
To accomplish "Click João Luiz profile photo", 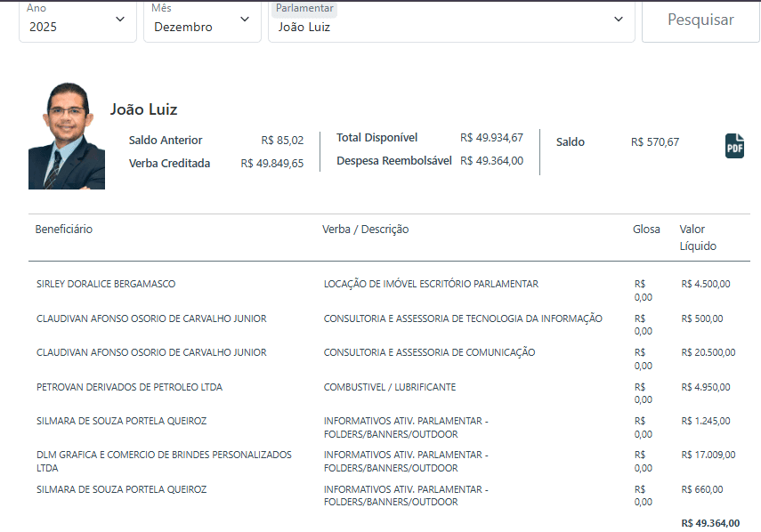I will click(x=67, y=136).
